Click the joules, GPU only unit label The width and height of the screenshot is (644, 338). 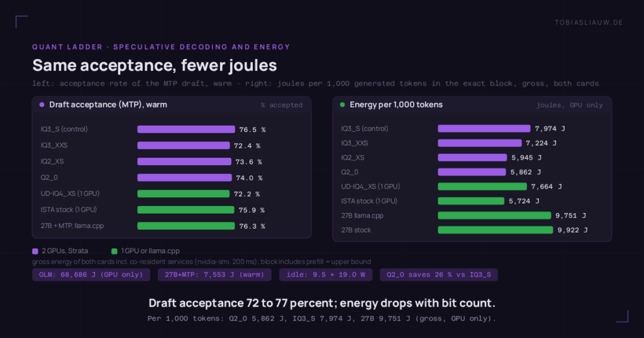tap(569, 105)
